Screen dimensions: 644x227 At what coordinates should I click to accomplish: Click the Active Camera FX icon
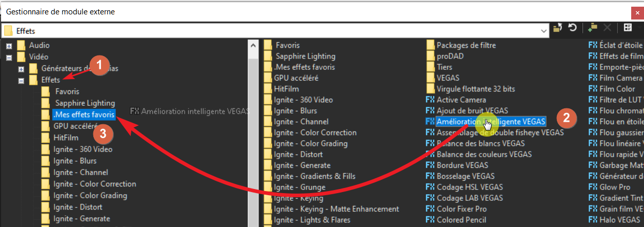(430, 100)
